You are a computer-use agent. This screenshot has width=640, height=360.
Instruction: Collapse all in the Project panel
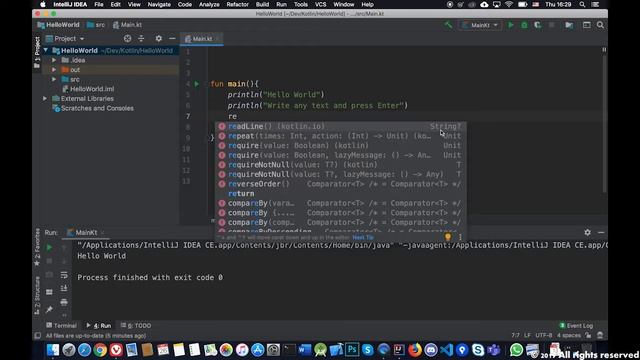[x=141, y=38]
